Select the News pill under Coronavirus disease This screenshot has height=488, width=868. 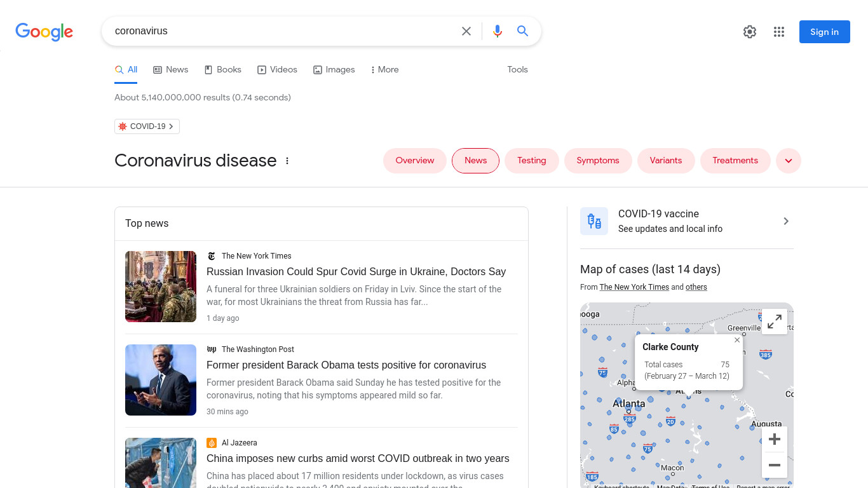(x=475, y=161)
